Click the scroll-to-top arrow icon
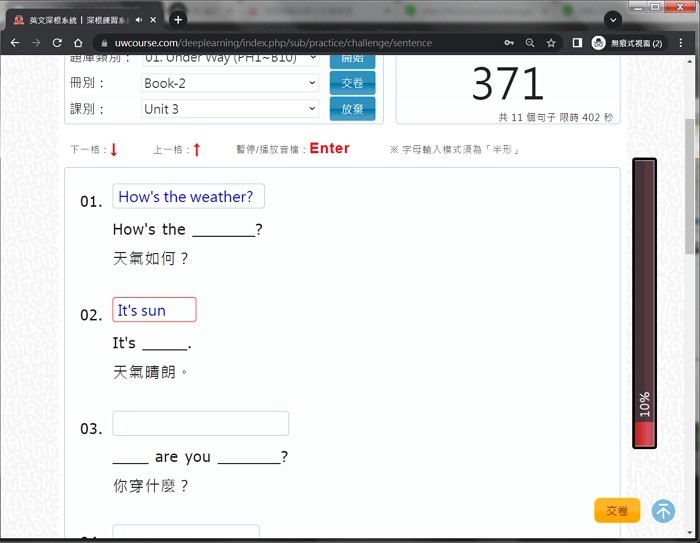The image size is (700, 543). click(x=663, y=511)
